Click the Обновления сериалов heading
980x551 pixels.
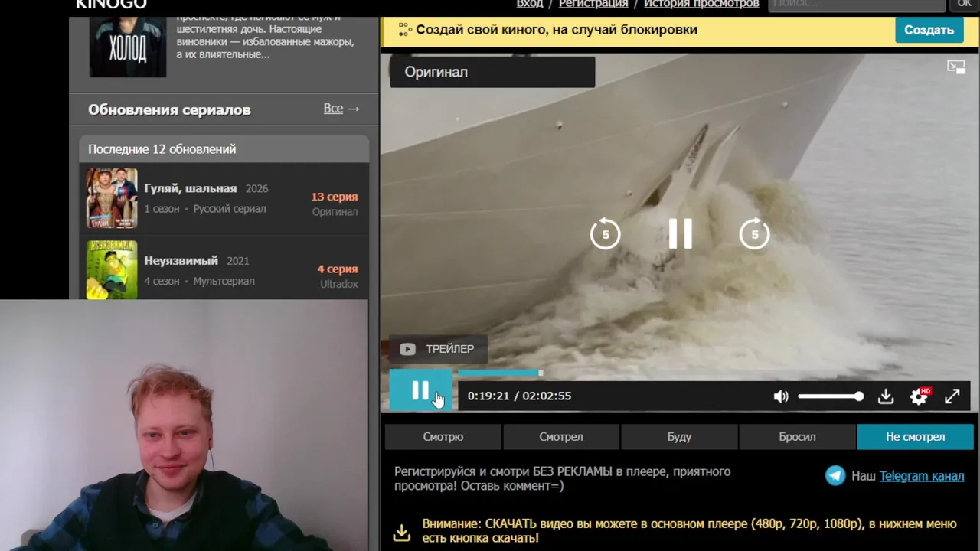coord(169,109)
